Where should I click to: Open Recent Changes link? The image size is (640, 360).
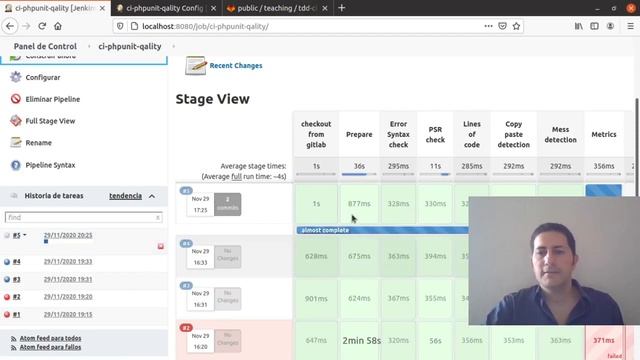tap(236, 65)
